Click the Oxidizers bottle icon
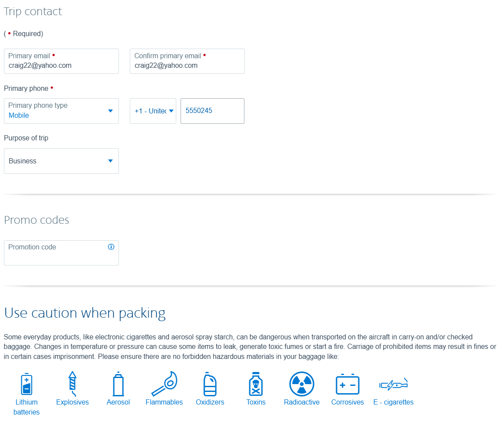This screenshot has width=504, height=428. tap(210, 384)
